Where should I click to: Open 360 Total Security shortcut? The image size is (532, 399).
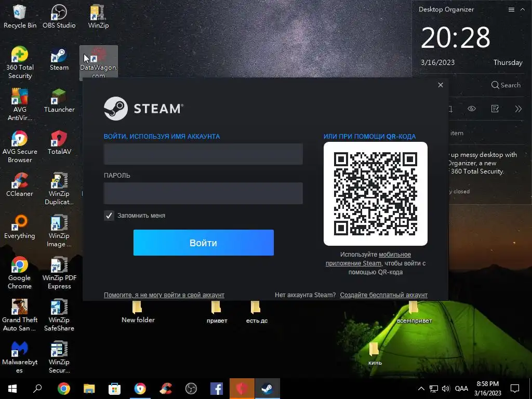(20, 62)
